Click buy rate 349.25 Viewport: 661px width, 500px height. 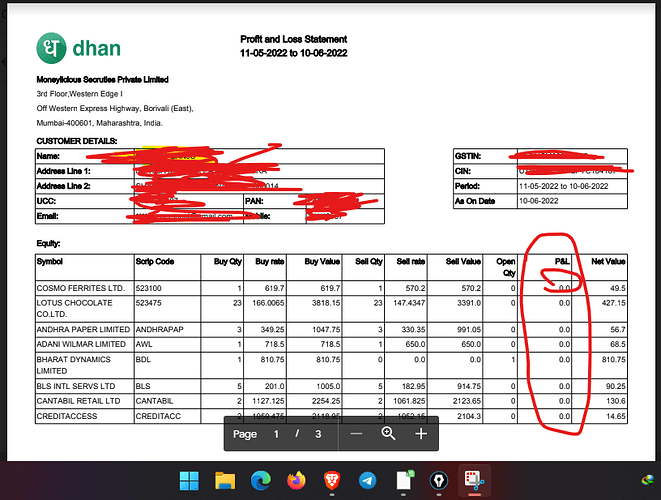272,329
